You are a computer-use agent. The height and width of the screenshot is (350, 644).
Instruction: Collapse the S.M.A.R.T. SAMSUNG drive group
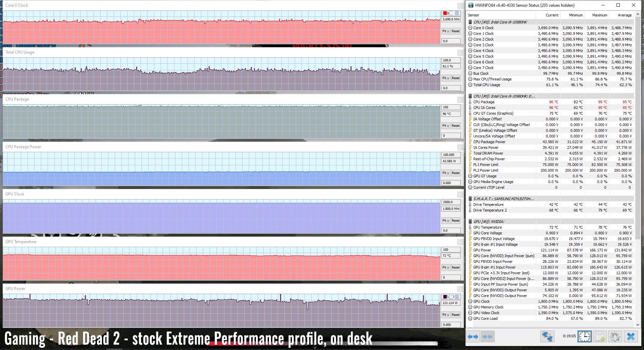click(x=470, y=199)
